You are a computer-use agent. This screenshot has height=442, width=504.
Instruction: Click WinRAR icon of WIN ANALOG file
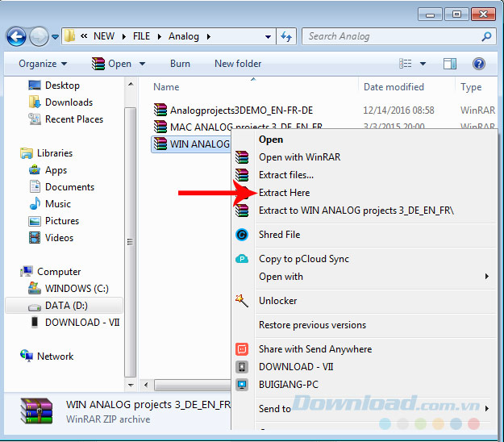[x=160, y=144]
